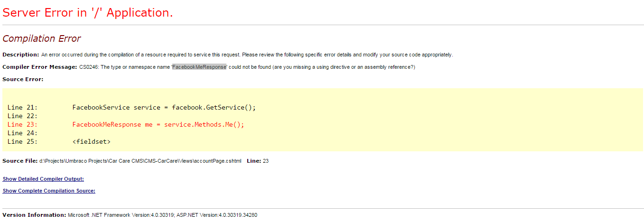The width and height of the screenshot is (644, 222).
Task: Click the '<fieldset>' tag on Line 25
Action: (x=92, y=141)
